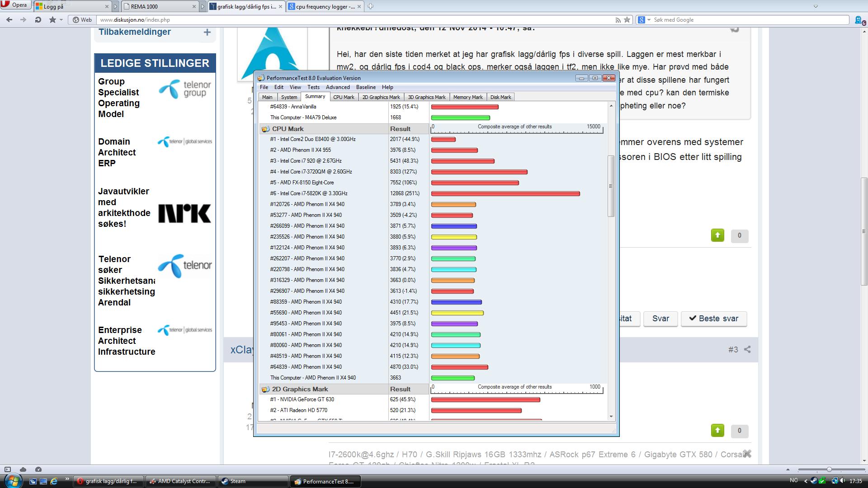Click zoom popup arrow beside zoom slider

click(788, 470)
